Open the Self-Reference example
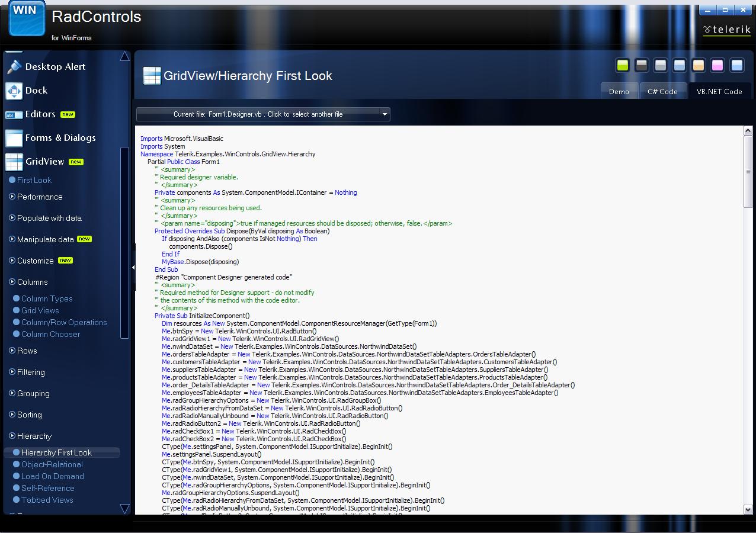This screenshot has height=533, width=756. [48, 488]
